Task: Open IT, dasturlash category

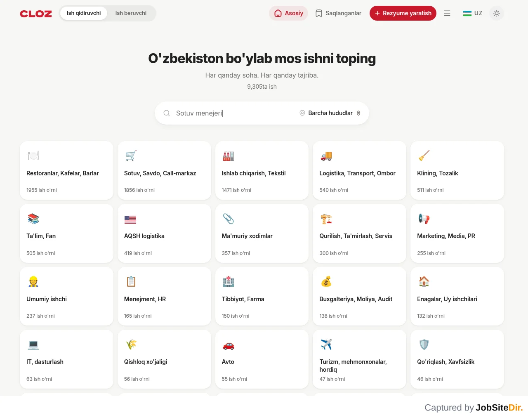Action: 66,359
